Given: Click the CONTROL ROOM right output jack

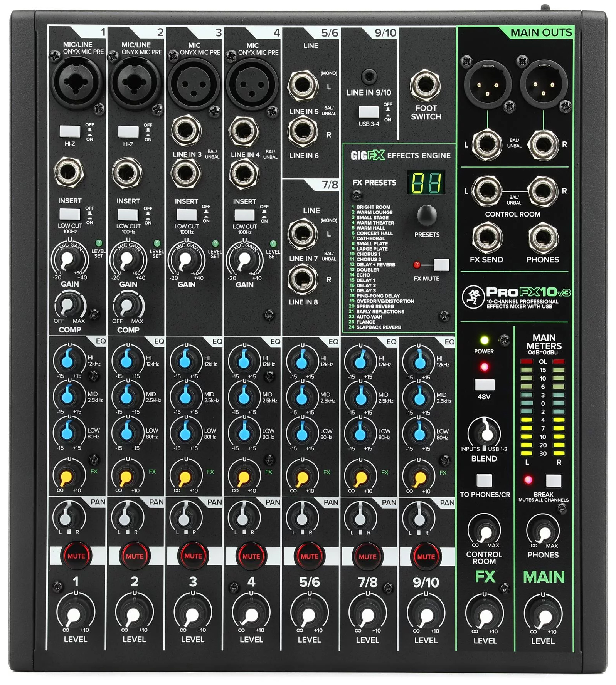Looking at the screenshot, I should point(543,191).
